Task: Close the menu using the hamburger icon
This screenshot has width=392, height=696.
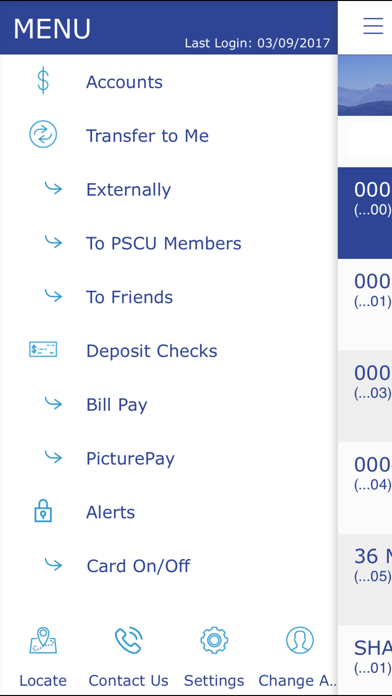Action: pos(373,26)
